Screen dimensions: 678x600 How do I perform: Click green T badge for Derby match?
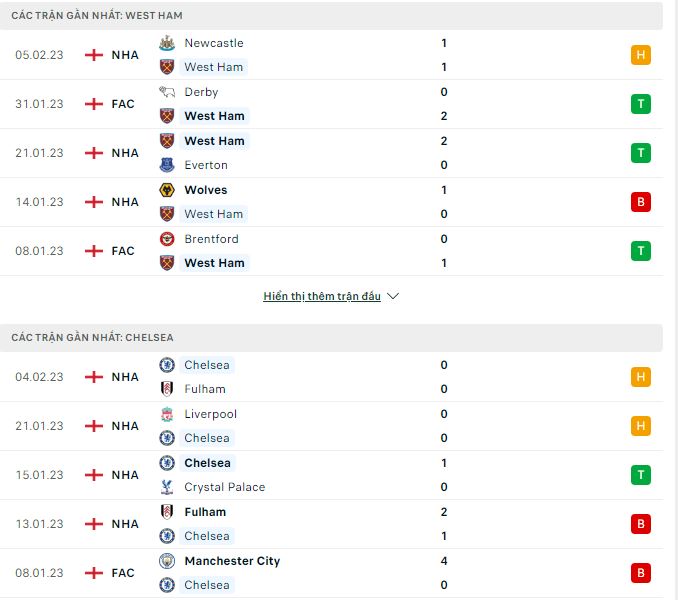click(641, 104)
